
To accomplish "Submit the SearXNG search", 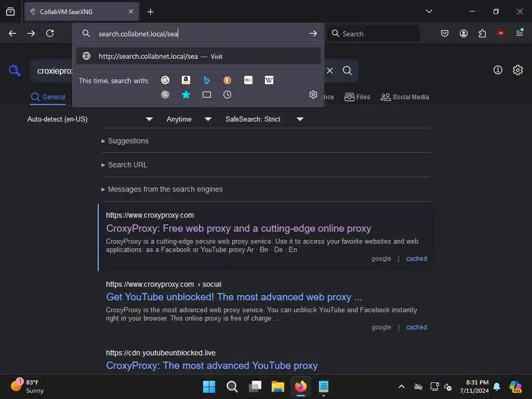I will coord(347,71).
